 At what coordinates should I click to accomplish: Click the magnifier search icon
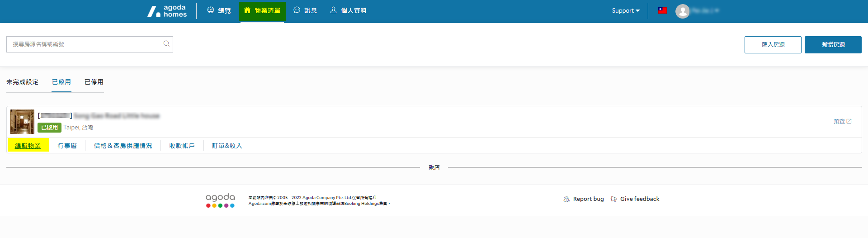point(166,44)
